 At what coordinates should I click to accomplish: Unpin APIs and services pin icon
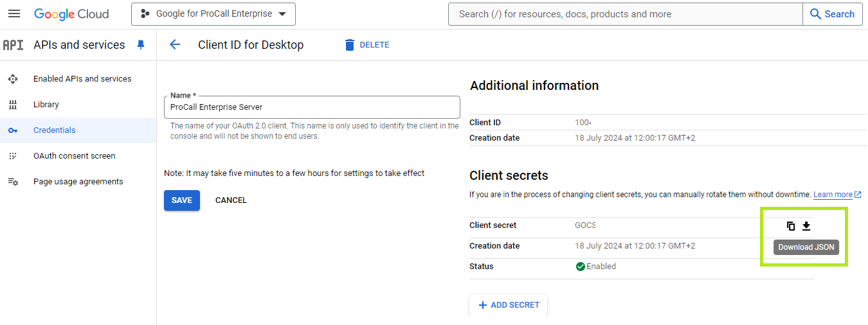141,44
